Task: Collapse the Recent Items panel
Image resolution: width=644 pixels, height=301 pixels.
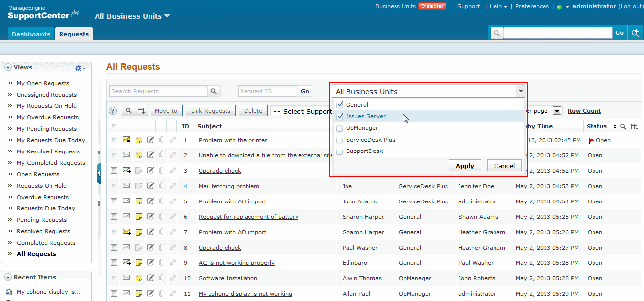Action: pos(8,277)
